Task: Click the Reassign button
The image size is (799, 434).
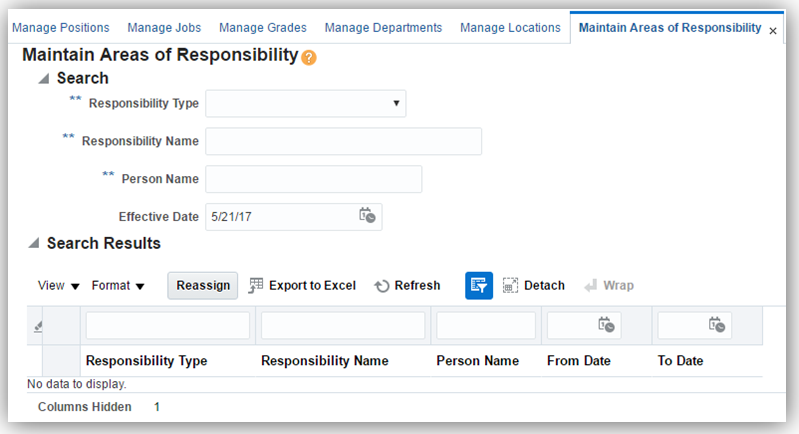Action: tap(203, 285)
